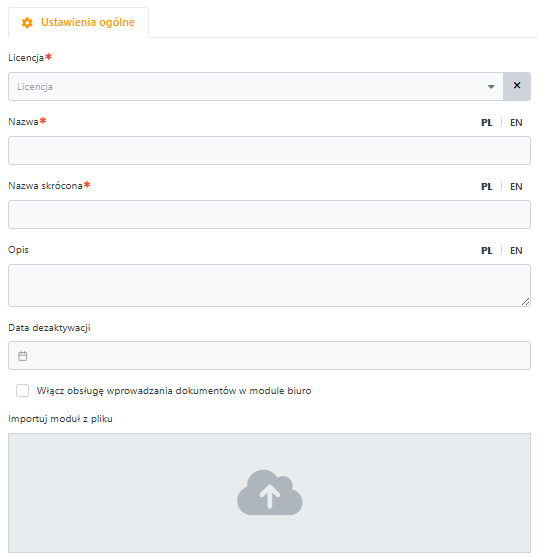Switch Nazwa field to EN language

point(516,123)
